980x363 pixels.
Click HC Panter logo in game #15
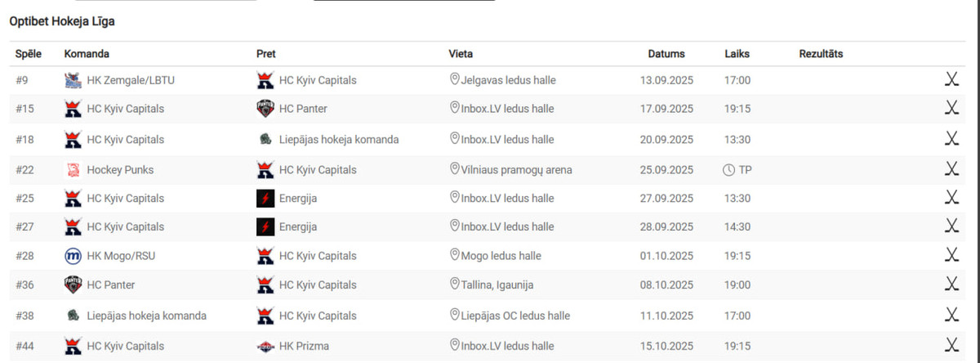click(265, 109)
